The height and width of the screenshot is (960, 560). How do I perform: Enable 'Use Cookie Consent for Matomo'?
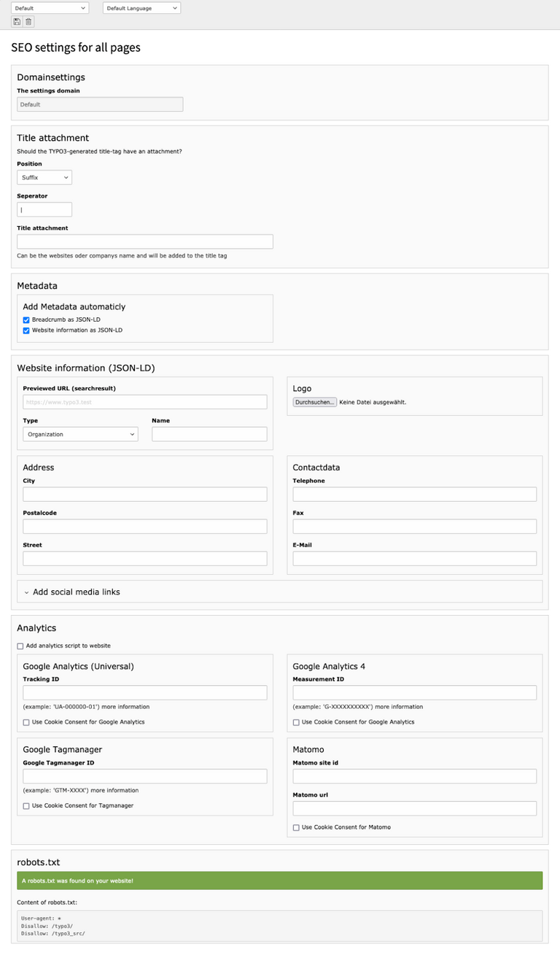[297, 827]
